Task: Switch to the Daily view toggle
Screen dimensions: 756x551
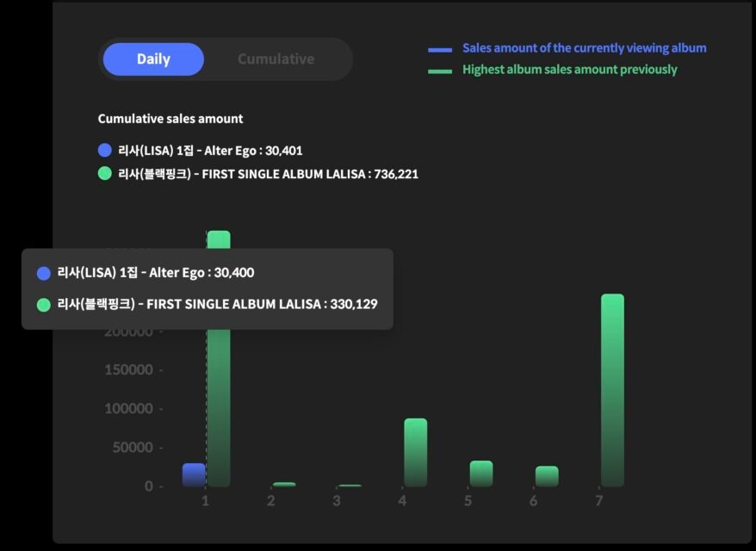Action: (x=153, y=59)
